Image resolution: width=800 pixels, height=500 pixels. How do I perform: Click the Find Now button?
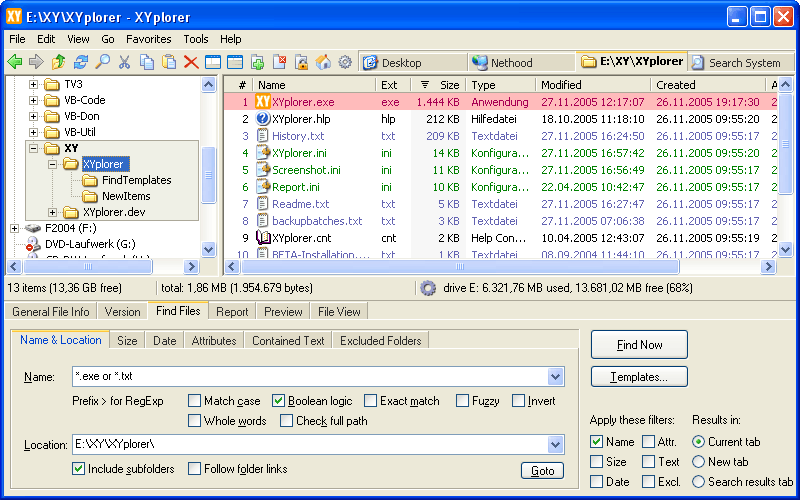639,345
